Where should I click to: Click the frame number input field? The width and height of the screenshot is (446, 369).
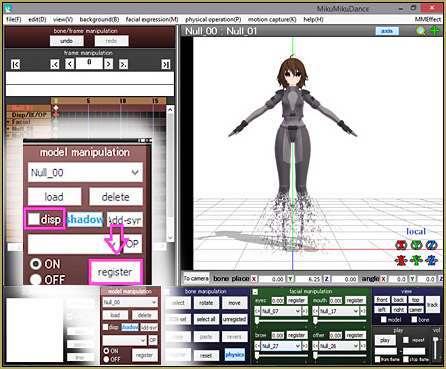(89, 63)
